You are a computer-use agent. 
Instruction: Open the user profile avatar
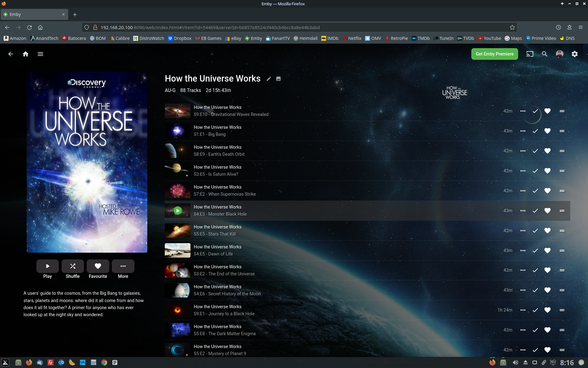pos(560,54)
